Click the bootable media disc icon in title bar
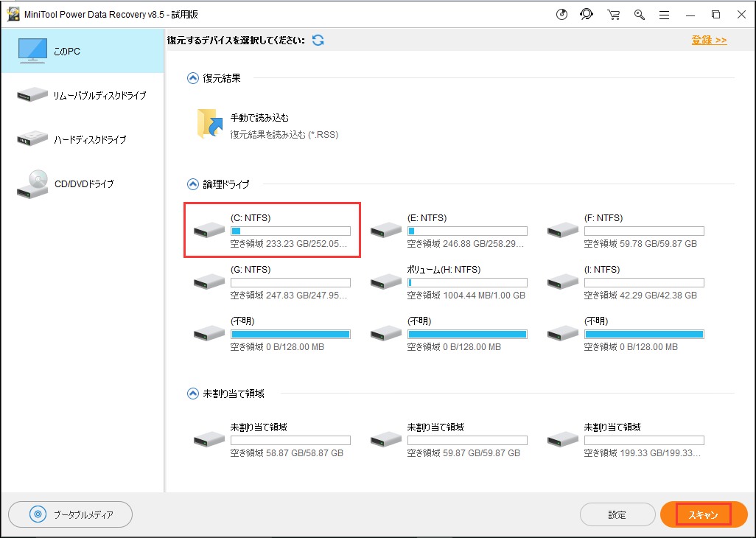The width and height of the screenshot is (756, 538). (x=562, y=15)
